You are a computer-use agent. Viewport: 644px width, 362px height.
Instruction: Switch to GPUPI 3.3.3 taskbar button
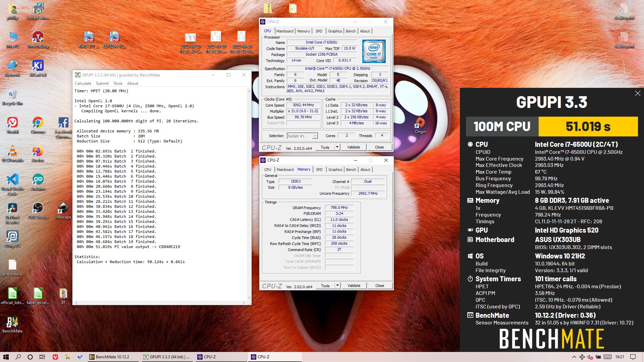coord(167,357)
